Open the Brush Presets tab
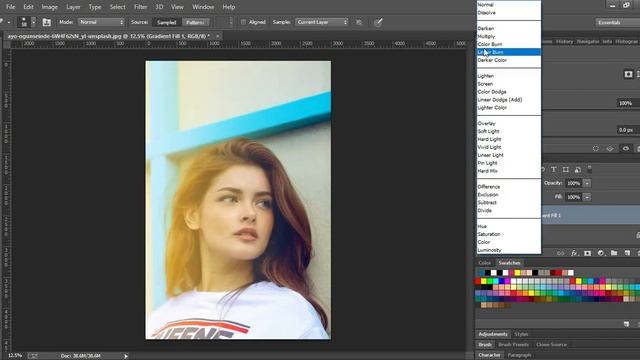 (513, 344)
